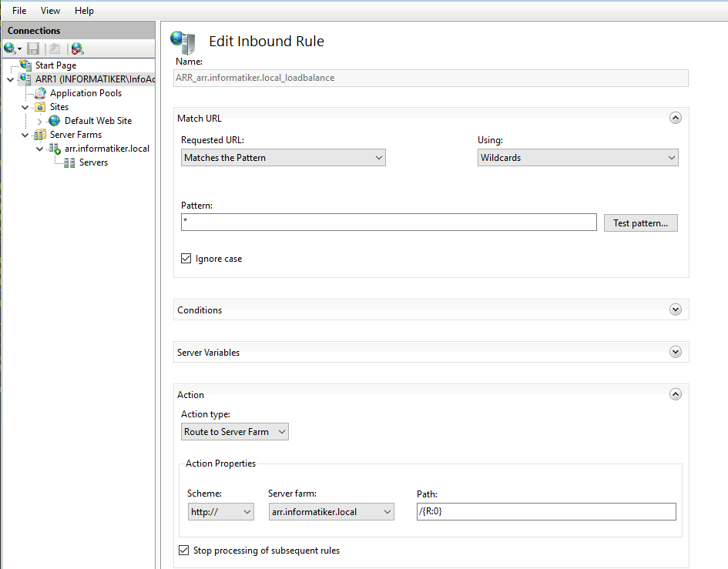Image resolution: width=728 pixels, height=569 pixels.
Task: Select the Servers label in tree
Action: [93, 162]
